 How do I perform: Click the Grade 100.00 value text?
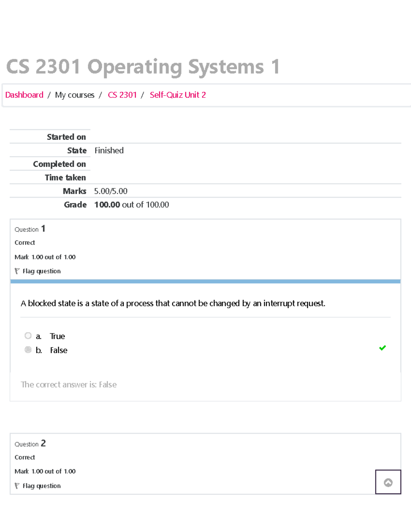coord(132,205)
